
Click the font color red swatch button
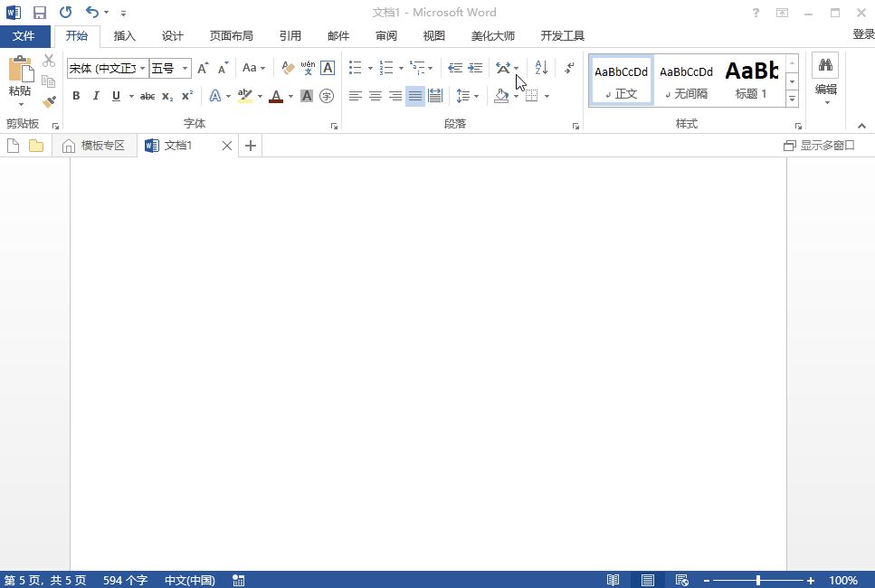[276, 96]
